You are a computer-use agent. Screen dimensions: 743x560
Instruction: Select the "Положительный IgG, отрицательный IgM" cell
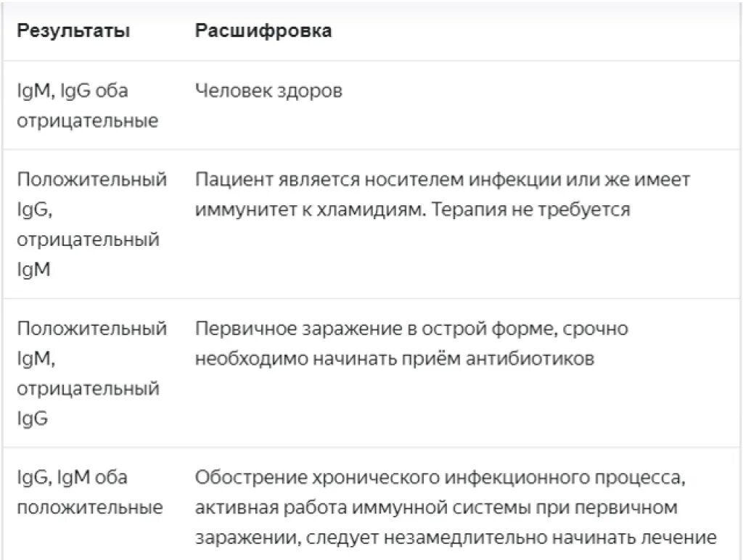click(x=91, y=224)
